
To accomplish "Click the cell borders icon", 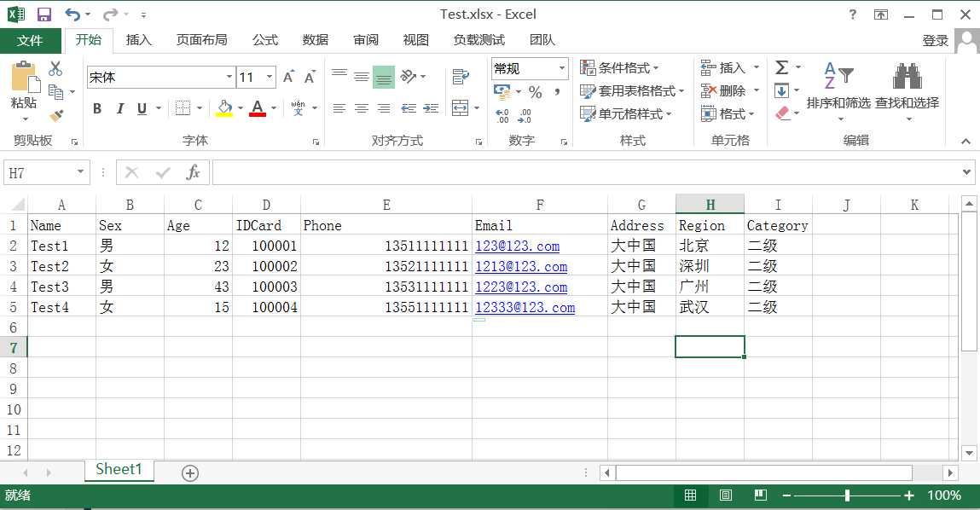I will click(x=183, y=108).
